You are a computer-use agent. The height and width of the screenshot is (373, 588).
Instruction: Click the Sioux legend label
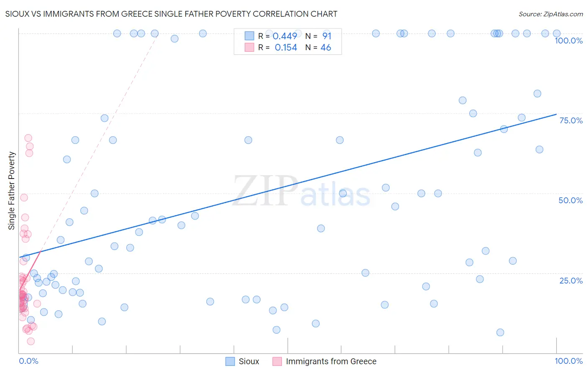249,361
